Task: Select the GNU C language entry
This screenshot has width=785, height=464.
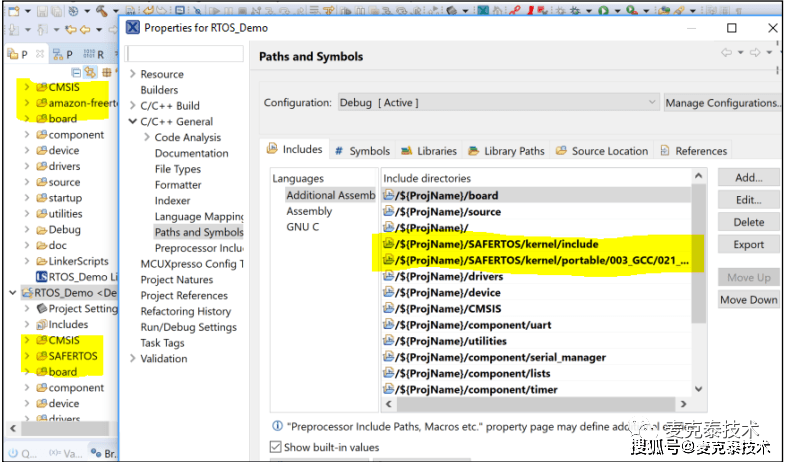Action: (303, 227)
